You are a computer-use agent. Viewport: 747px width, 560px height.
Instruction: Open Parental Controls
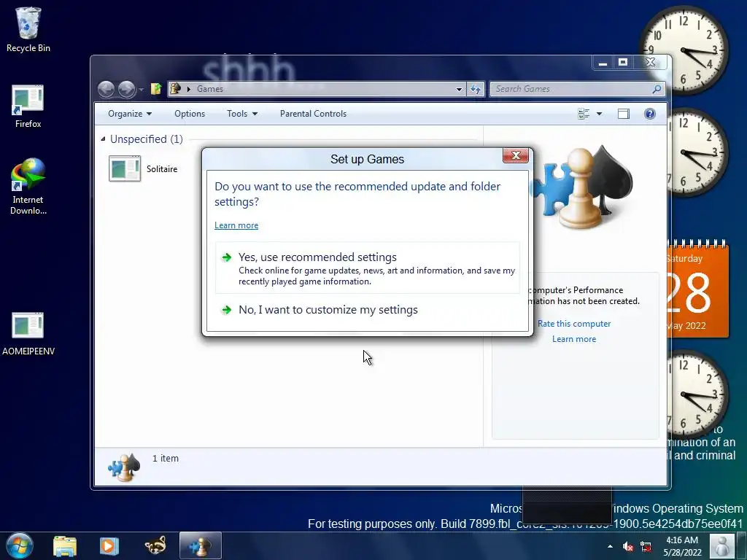tap(313, 114)
